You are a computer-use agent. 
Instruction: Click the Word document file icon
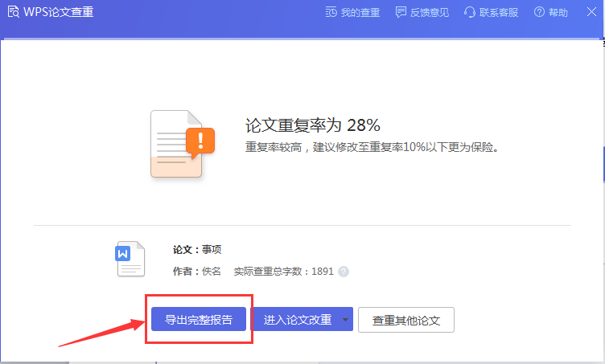130,259
